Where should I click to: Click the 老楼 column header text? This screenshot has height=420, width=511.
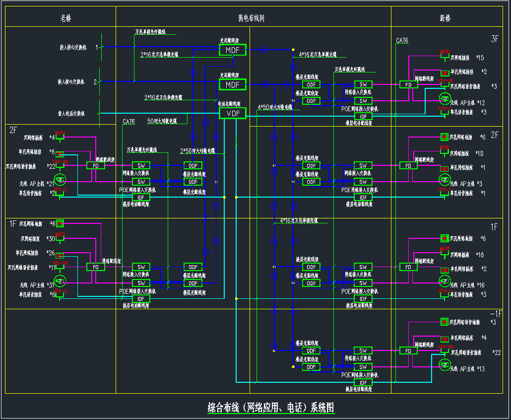click(x=65, y=18)
